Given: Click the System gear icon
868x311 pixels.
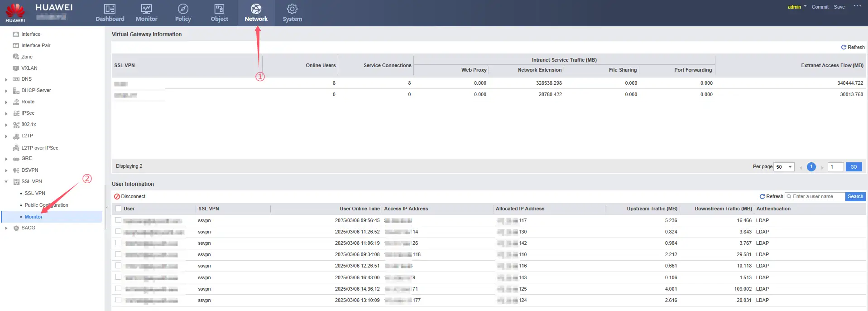Looking at the screenshot, I should pyautogui.click(x=292, y=9).
